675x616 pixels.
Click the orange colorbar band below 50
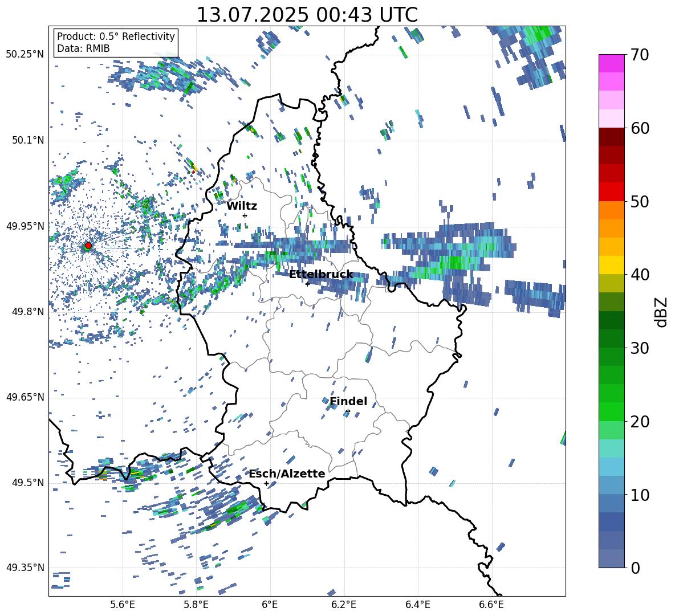pos(611,210)
